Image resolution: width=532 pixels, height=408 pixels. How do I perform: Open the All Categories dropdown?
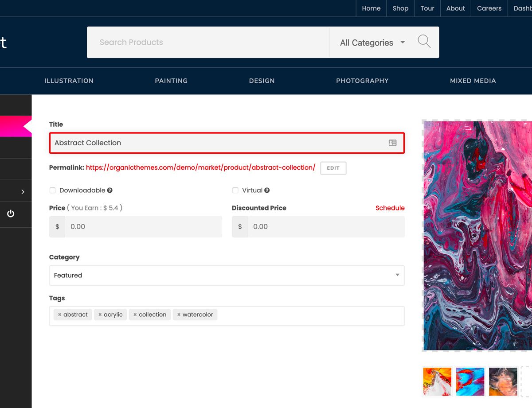click(372, 43)
